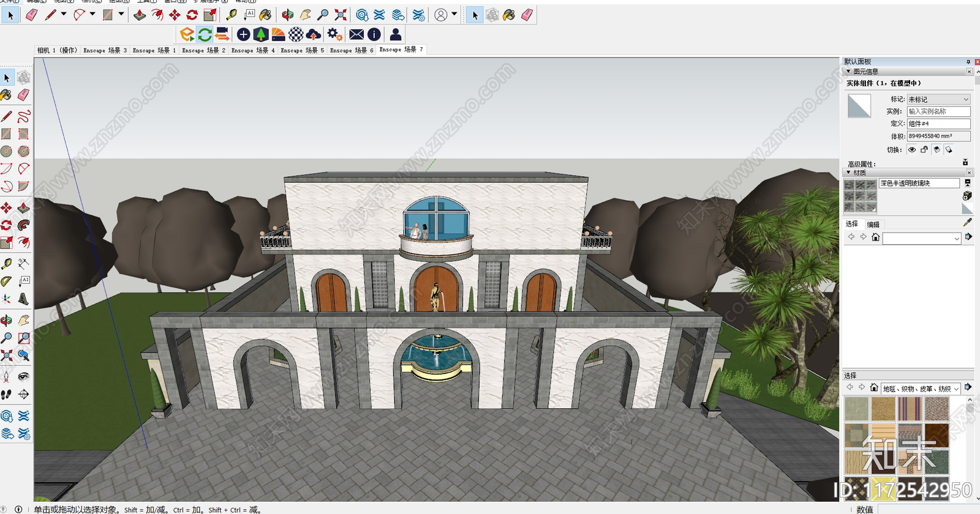
Task: Click upper material details arrow button
Action: pyautogui.click(x=968, y=237)
